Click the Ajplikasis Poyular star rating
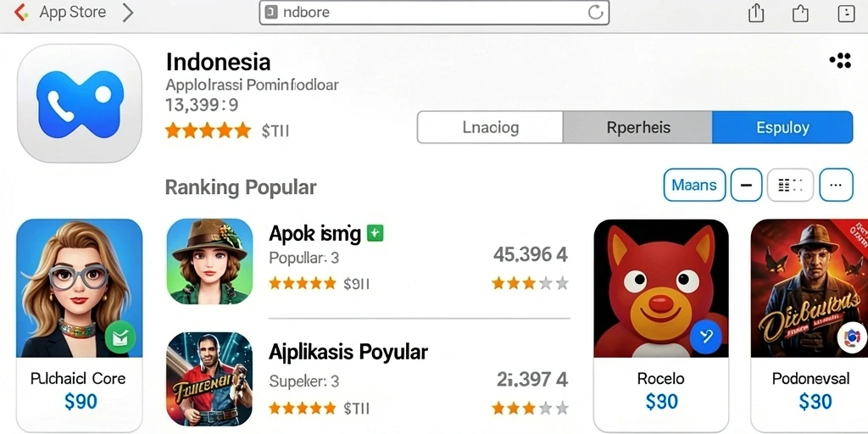868x434 pixels. click(x=303, y=409)
